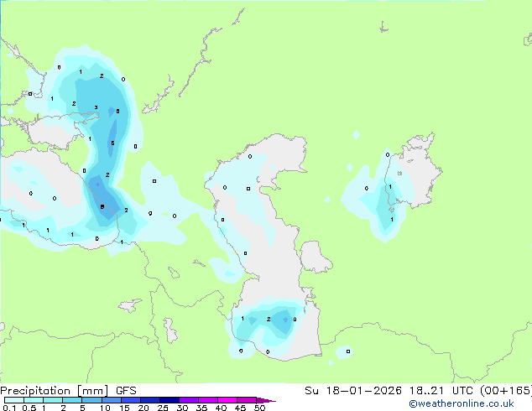Click the 0.5–1 mm legend color swatch
Image resolution: width=532 pixels, height=411 pixels.
pyautogui.click(x=34, y=400)
